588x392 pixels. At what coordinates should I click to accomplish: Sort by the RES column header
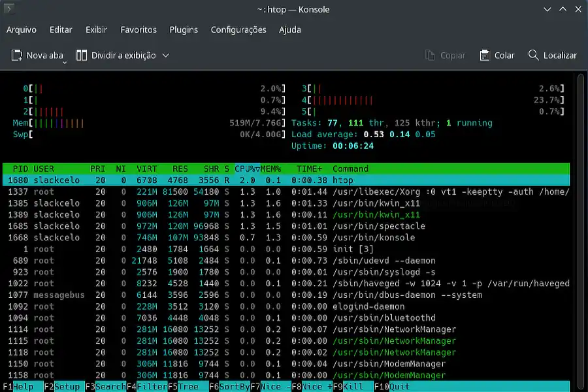pyautogui.click(x=180, y=169)
